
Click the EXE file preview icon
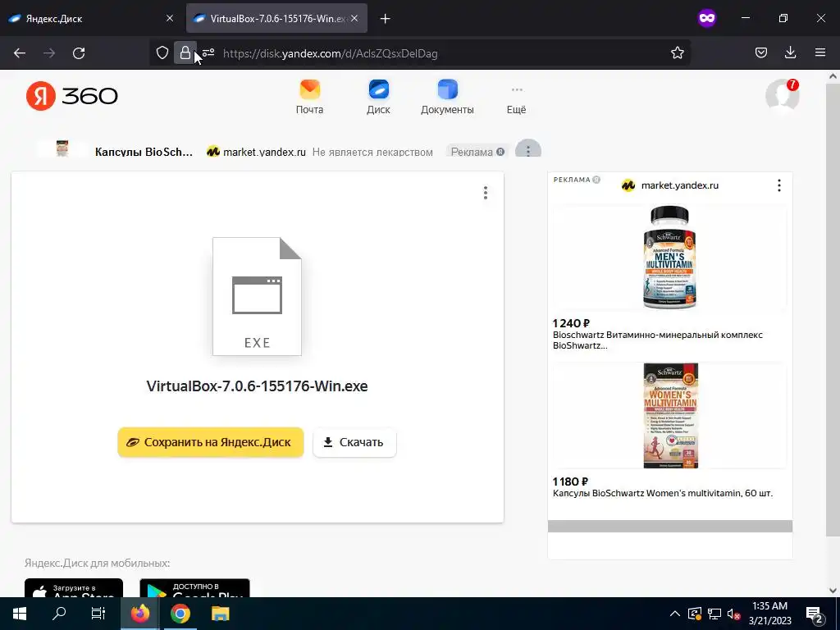pos(257,296)
